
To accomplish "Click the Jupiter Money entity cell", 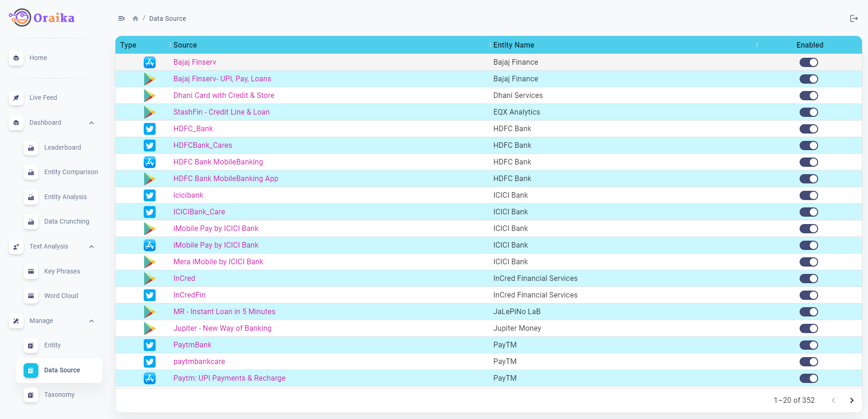I will (517, 328).
